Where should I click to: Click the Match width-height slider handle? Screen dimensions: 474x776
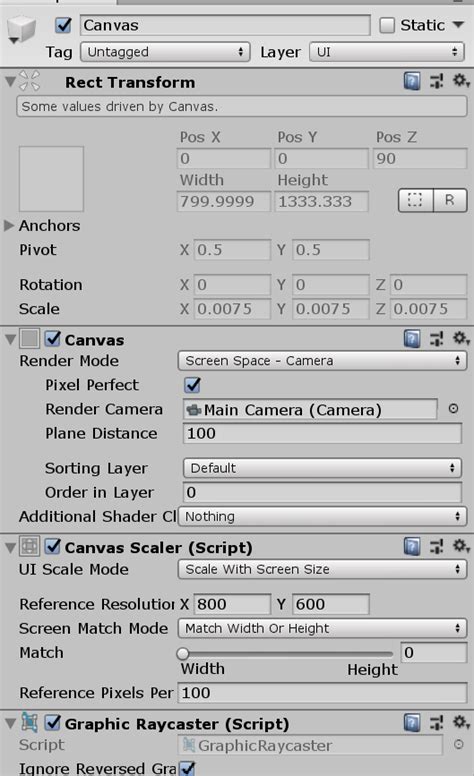pos(183,654)
